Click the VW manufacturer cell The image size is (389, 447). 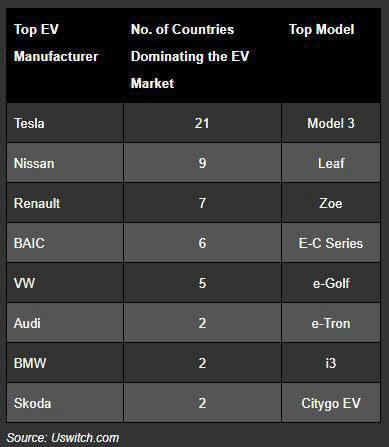point(65,283)
